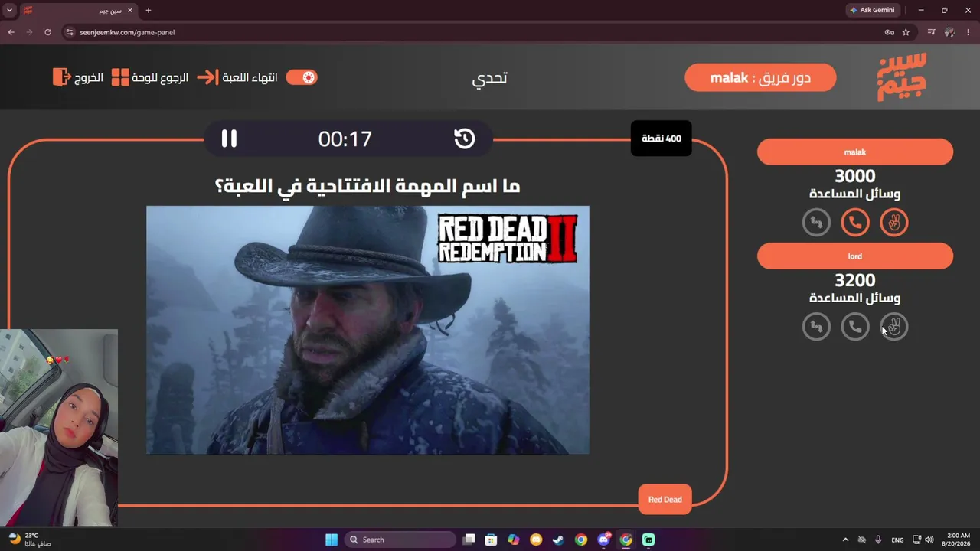Open the weather widget showing 23°C
Viewport: 980px width, 551px height.
click(29, 540)
